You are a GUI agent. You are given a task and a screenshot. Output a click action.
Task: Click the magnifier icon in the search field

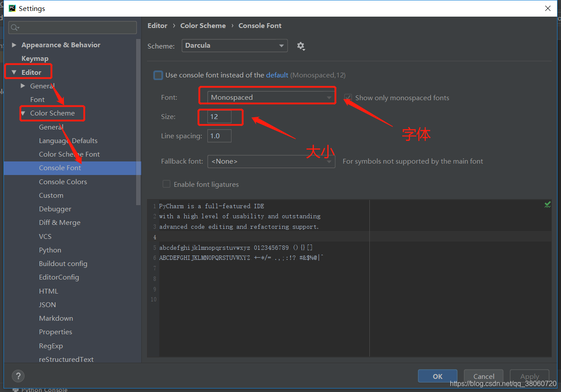(15, 28)
